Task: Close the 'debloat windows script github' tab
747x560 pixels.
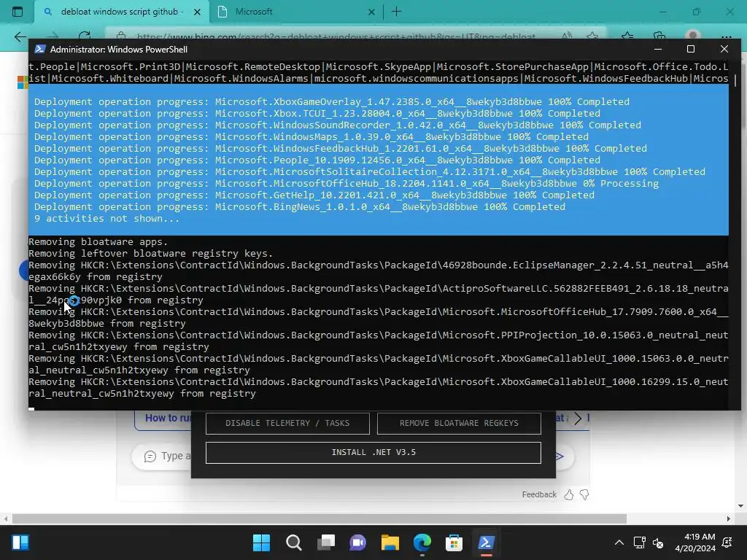Action: pyautogui.click(x=197, y=12)
